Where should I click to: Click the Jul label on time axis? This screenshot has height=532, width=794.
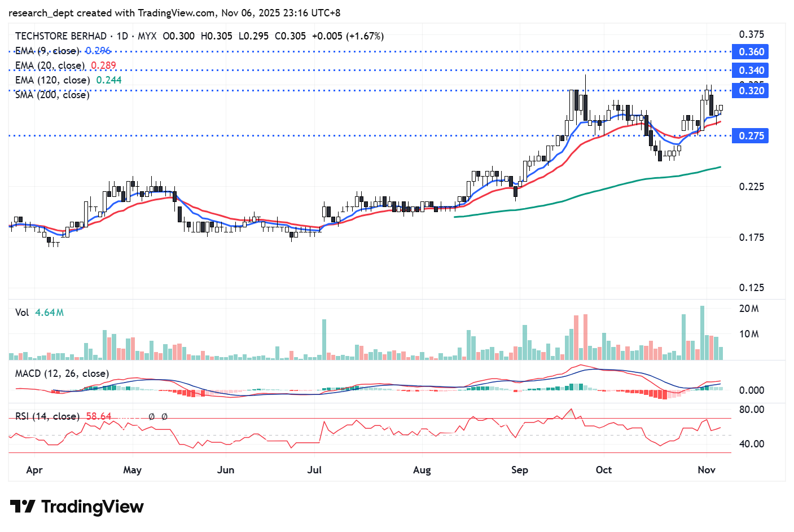314,470
